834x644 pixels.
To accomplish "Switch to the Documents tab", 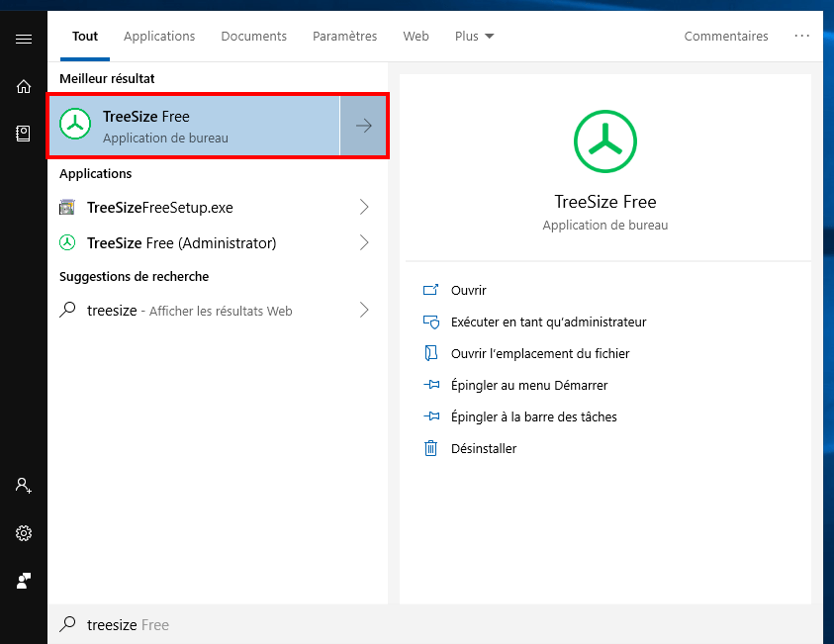I will click(x=253, y=37).
